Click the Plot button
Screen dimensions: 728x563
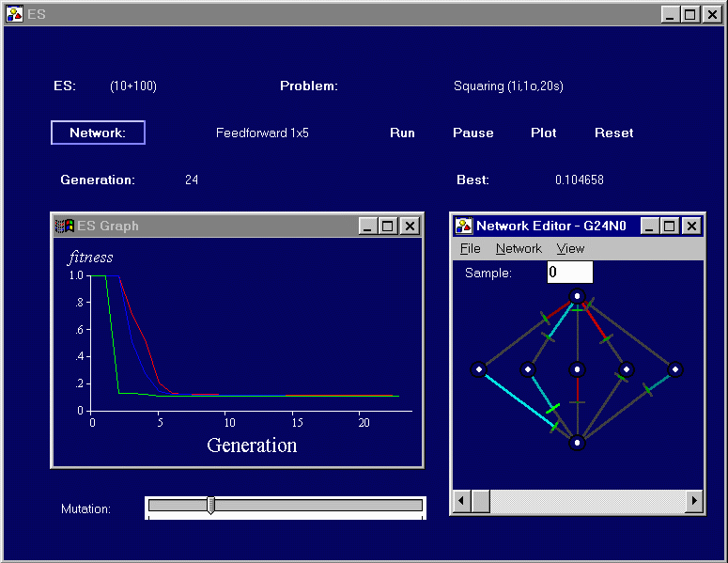point(543,133)
